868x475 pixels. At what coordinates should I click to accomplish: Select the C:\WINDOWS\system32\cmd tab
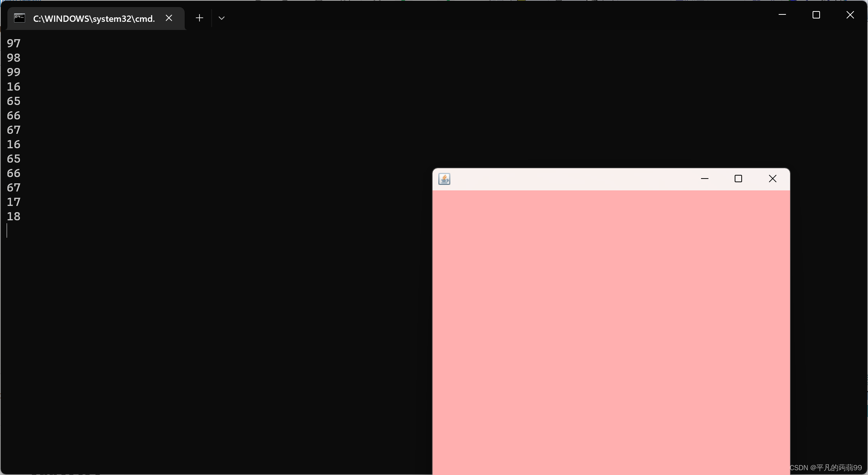pos(94,18)
